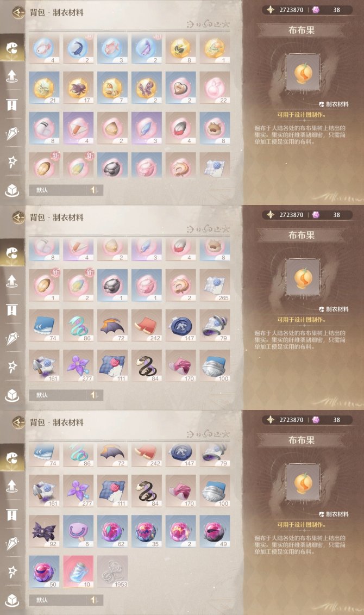Viewport: 364px width, 615px height.
Task: Select the purple fish bubble marked new
Action: pos(147,48)
